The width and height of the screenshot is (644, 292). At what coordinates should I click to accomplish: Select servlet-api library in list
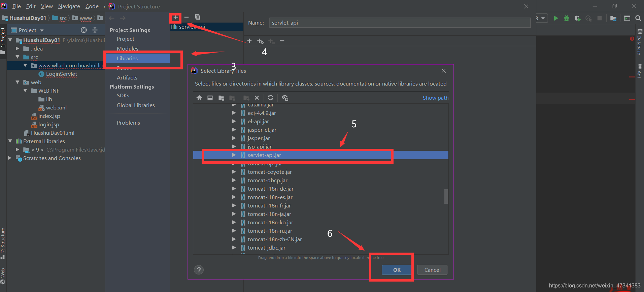click(207, 27)
